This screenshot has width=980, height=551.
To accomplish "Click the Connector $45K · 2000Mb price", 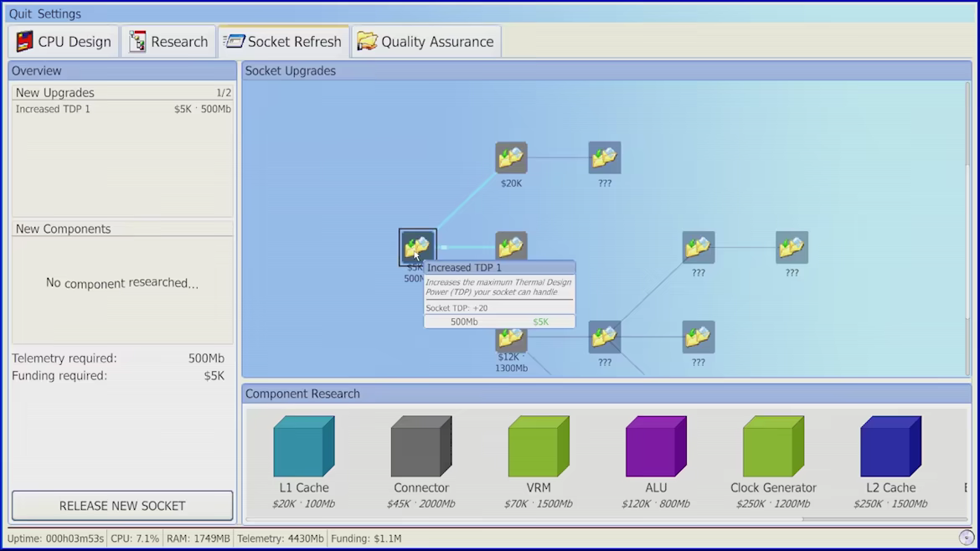I will 421,503.
